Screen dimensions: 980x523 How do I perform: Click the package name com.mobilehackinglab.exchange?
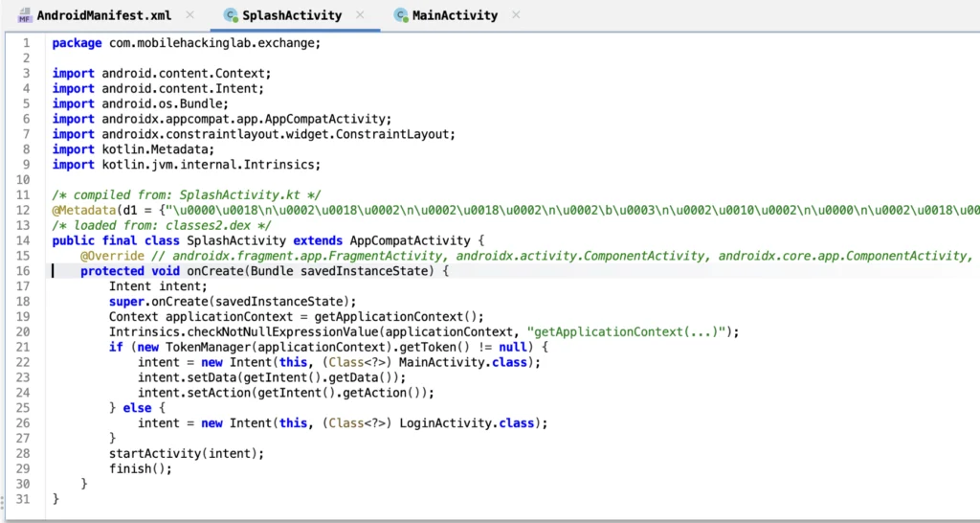(x=211, y=43)
